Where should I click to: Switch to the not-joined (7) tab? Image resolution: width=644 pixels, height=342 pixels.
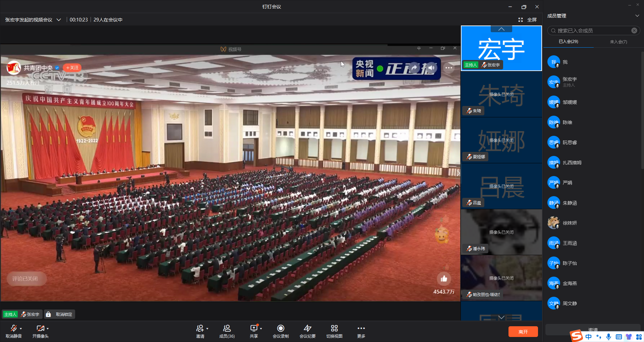[618, 42]
